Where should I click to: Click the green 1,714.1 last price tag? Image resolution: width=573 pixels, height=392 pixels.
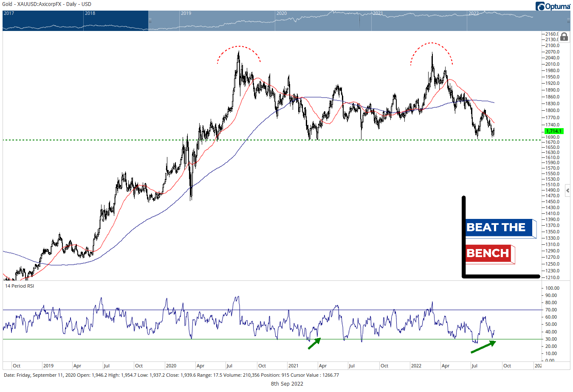[554, 131]
